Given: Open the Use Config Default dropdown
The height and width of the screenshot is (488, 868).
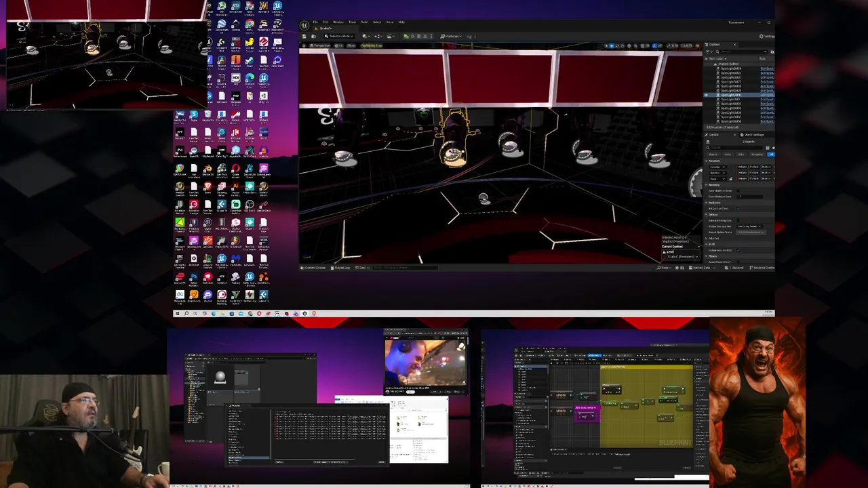Looking at the screenshot, I should 749,226.
